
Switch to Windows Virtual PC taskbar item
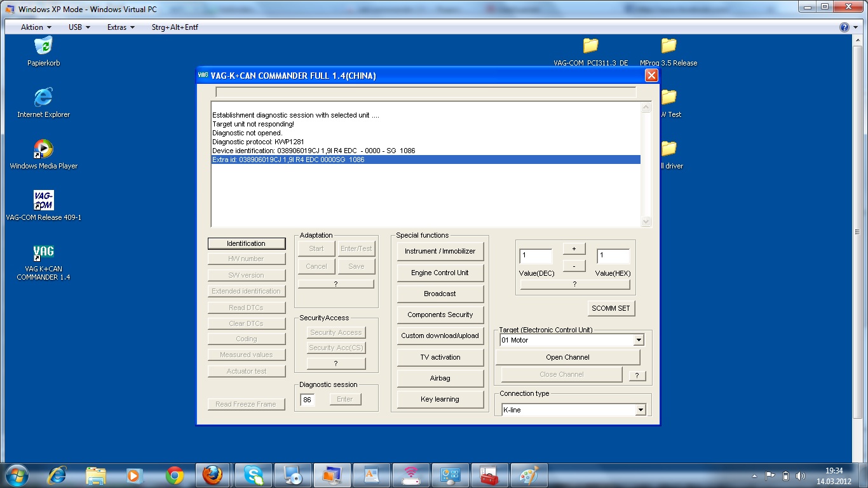pos(332,475)
